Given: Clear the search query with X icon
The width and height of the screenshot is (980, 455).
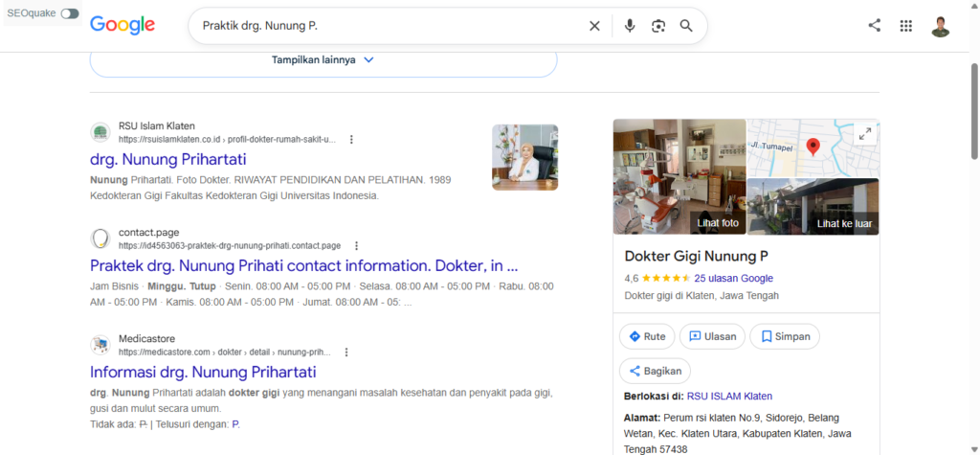Looking at the screenshot, I should pyautogui.click(x=594, y=26).
